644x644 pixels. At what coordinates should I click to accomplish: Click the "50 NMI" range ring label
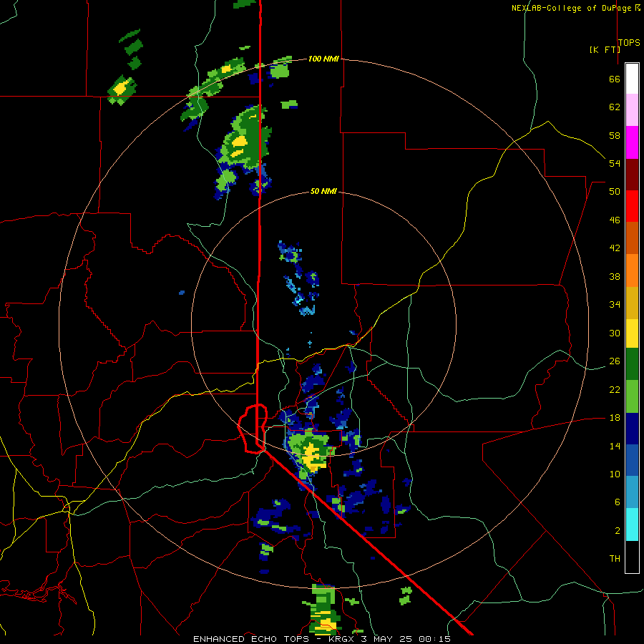[323, 191]
